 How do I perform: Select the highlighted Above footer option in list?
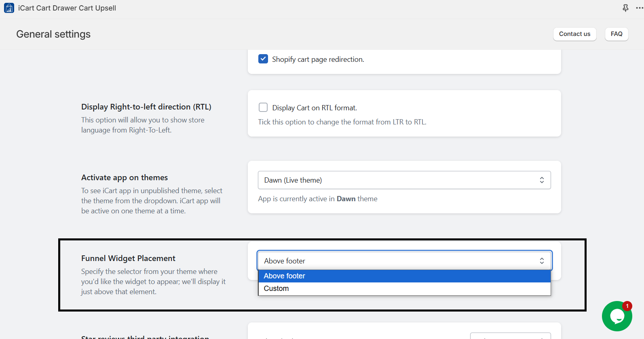404,276
